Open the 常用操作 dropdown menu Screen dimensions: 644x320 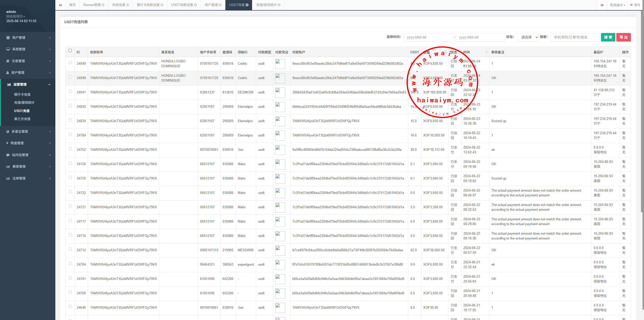pos(617,5)
